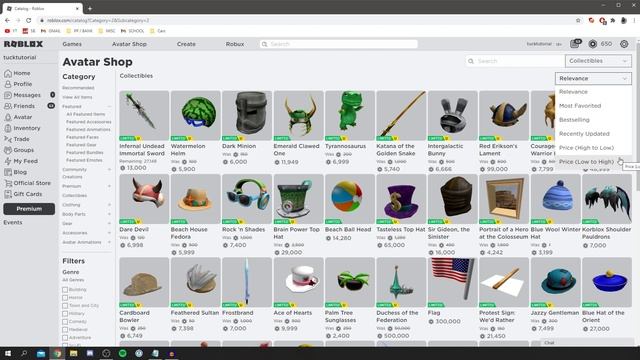Click the Robux coin icon in header
The image size is (640, 360).
coord(592,44)
